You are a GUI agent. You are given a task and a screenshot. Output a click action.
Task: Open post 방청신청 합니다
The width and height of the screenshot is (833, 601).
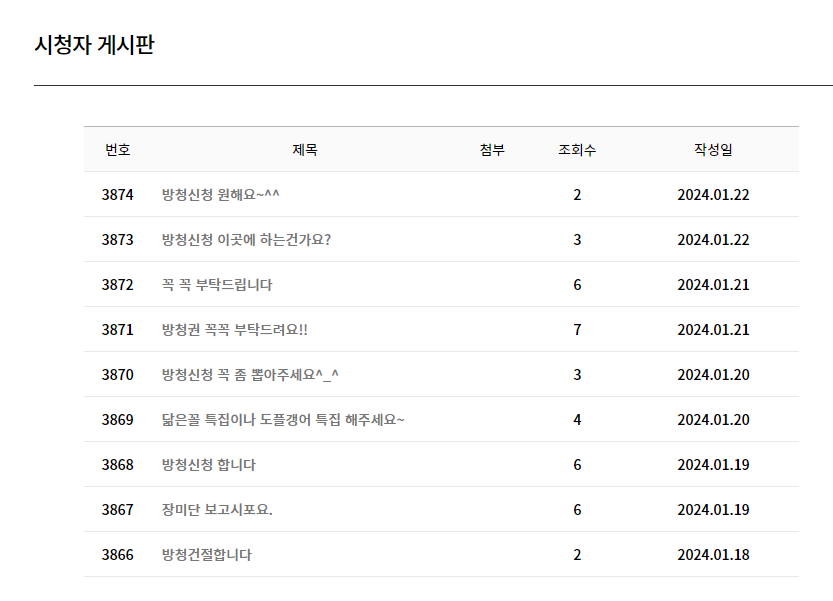tap(208, 465)
